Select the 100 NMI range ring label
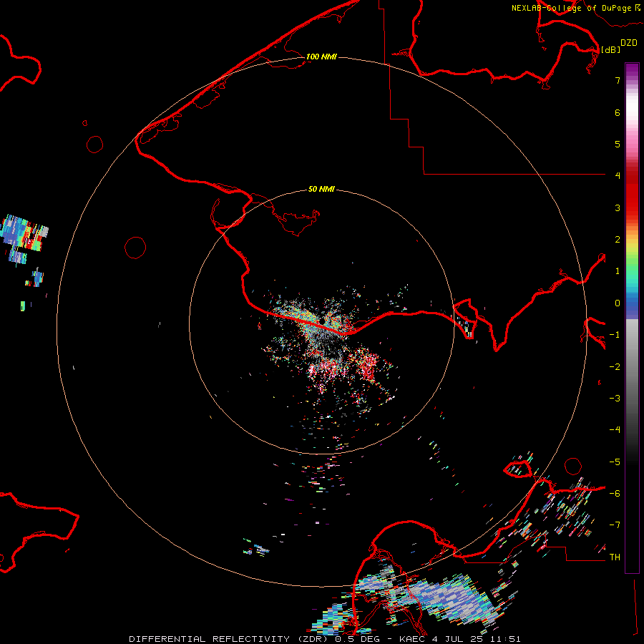Screen dimensions: 644x644 (321, 57)
